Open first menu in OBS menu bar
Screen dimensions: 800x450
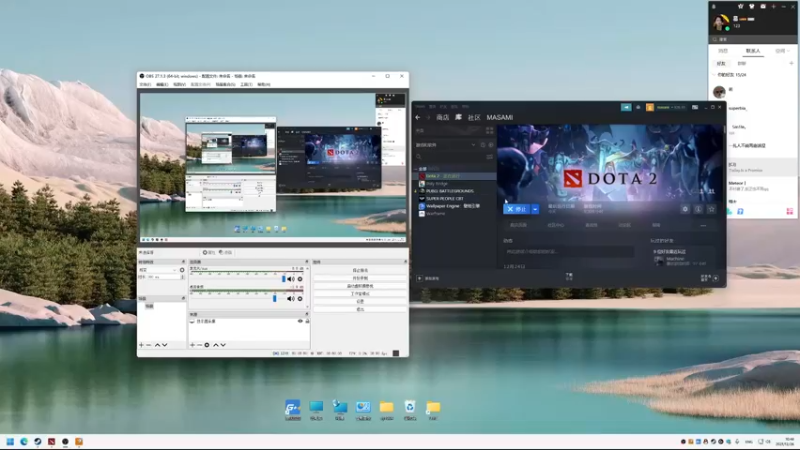click(x=145, y=84)
